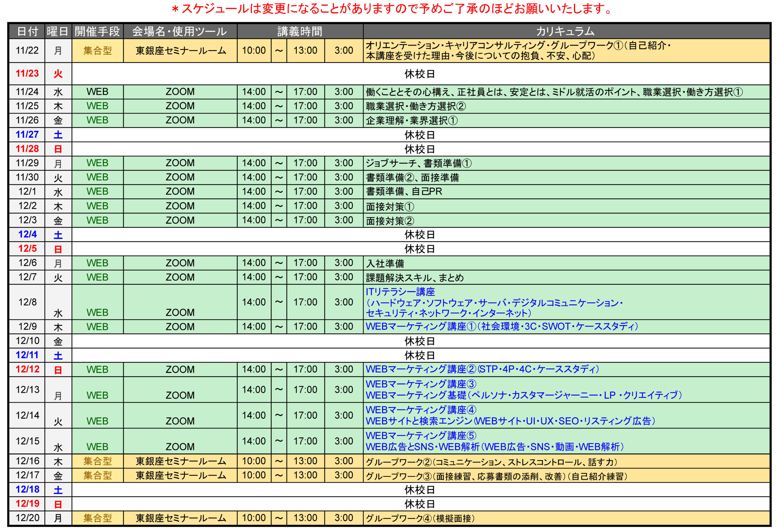The image size is (776, 532).
Task: Click ジョブサーチ、書類準備① cell
Action: pos(566,163)
